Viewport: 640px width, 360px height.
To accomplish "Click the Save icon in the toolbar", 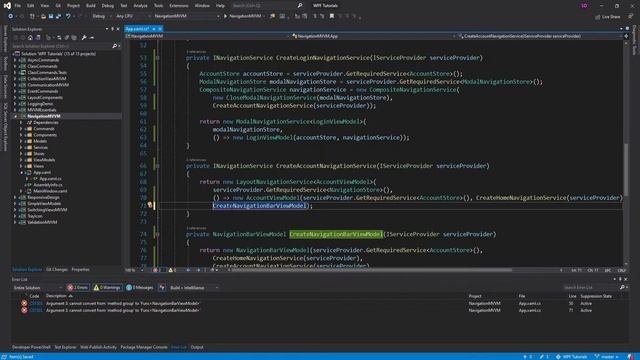I will pos(51,16).
